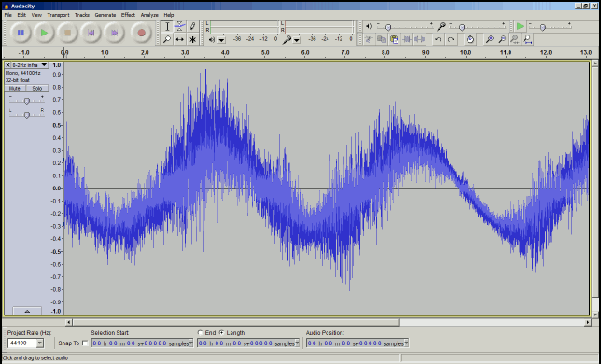This screenshot has width=601, height=364.
Task: Select the Length radio button
Action: (221, 333)
